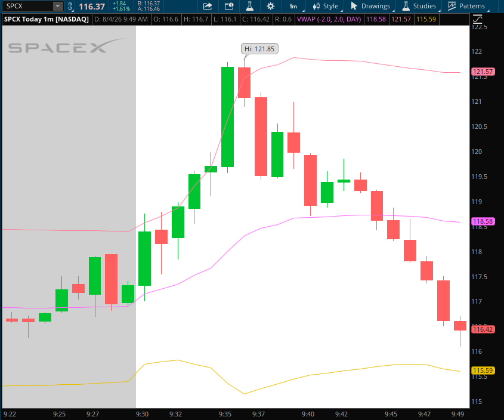Expand the SPCX symbol dropdown arrow
This screenshot has height=420, width=504.
[57, 6]
